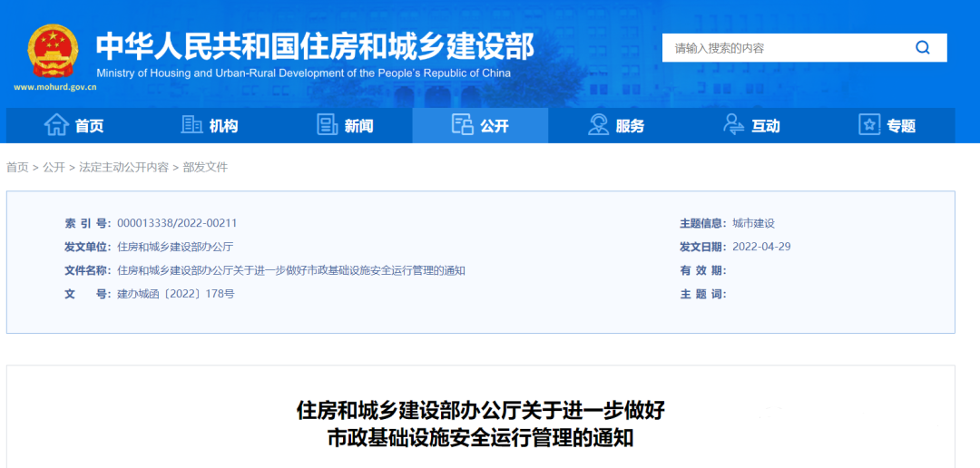This screenshot has width=980, height=468.
Task: Click the issue date 2022-04-29
Action: click(761, 246)
